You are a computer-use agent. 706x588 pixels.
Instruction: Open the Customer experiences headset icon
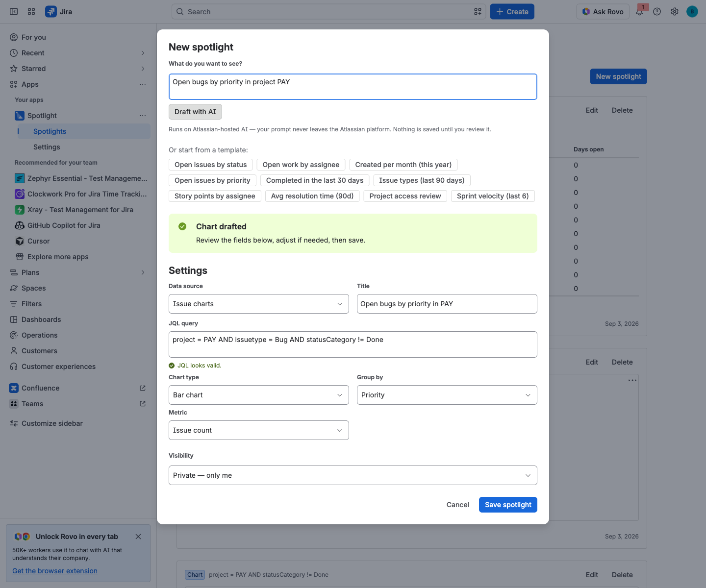[x=14, y=367]
